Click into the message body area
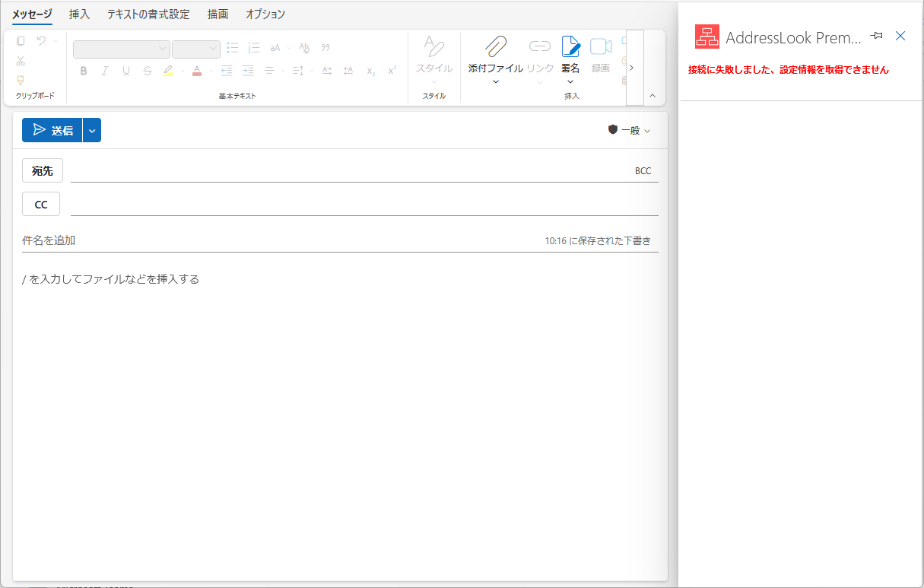The height and width of the screenshot is (588, 924). pyautogui.click(x=340, y=418)
